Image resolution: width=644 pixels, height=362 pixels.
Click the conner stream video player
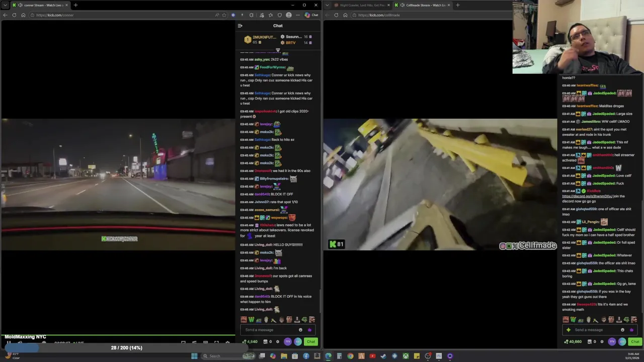pyautogui.click(x=118, y=184)
